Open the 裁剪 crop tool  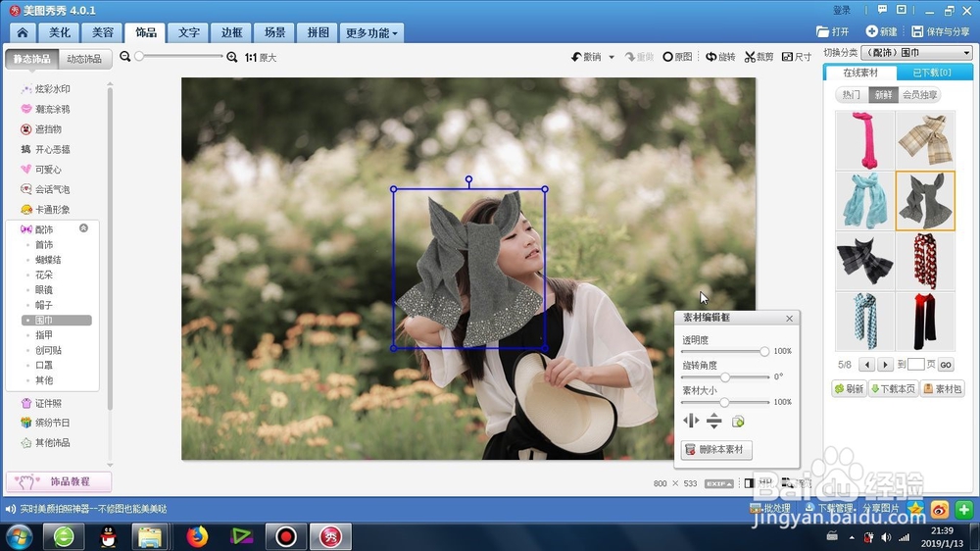[x=759, y=57]
